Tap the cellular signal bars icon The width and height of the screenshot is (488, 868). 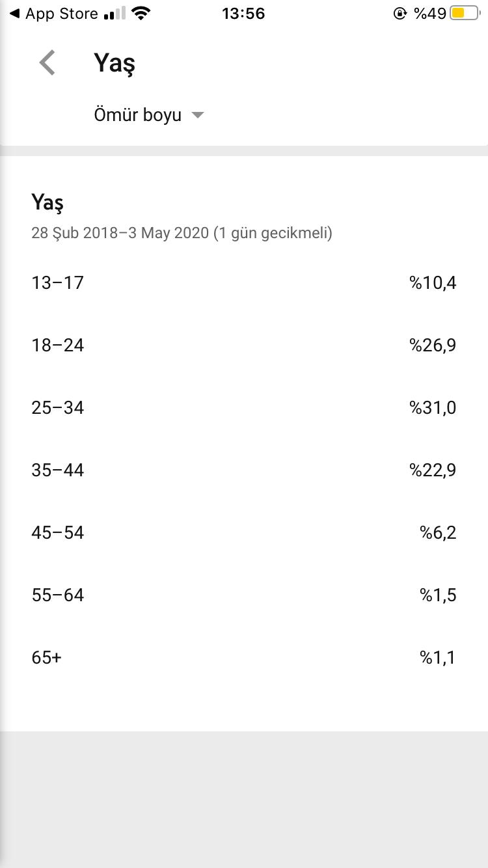[x=114, y=14]
